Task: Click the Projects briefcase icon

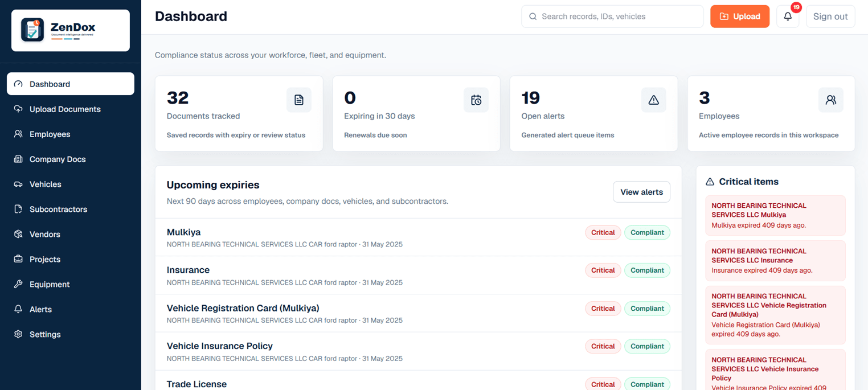Action: point(18,259)
